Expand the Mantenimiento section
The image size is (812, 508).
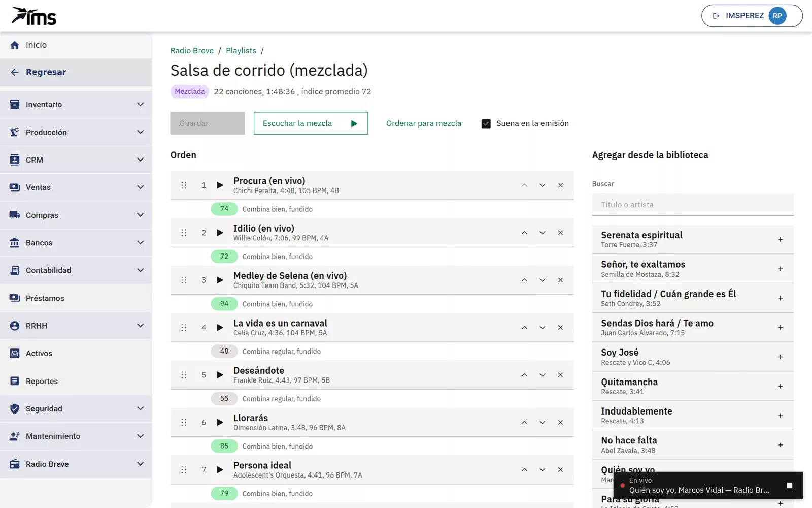click(x=76, y=436)
